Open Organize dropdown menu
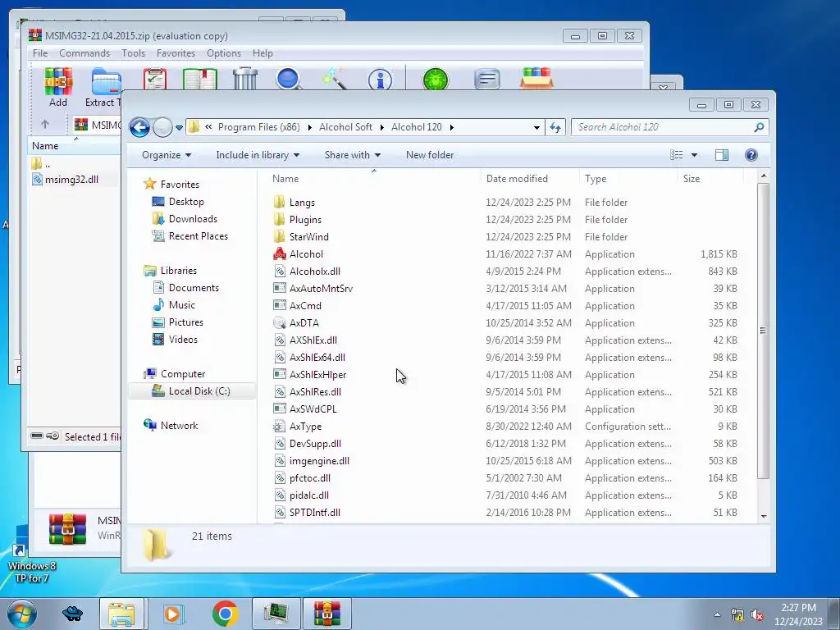The image size is (840, 630). (166, 155)
